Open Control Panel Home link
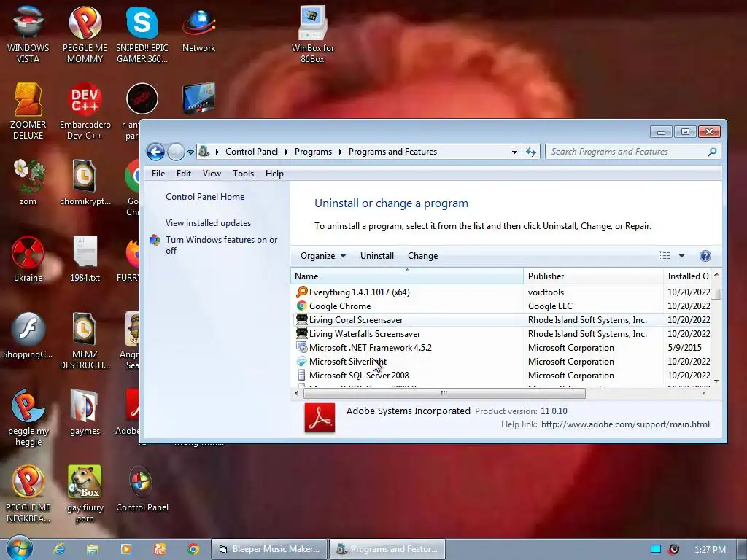The width and height of the screenshot is (747, 560). (205, 197)
